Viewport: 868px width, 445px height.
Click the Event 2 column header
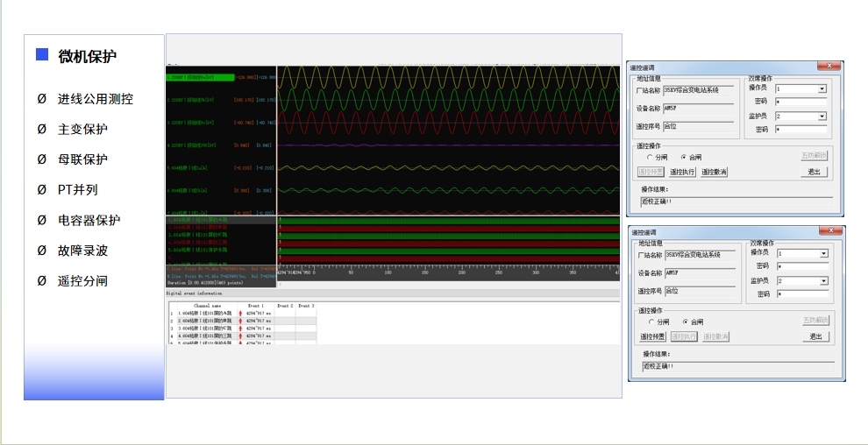285,306
